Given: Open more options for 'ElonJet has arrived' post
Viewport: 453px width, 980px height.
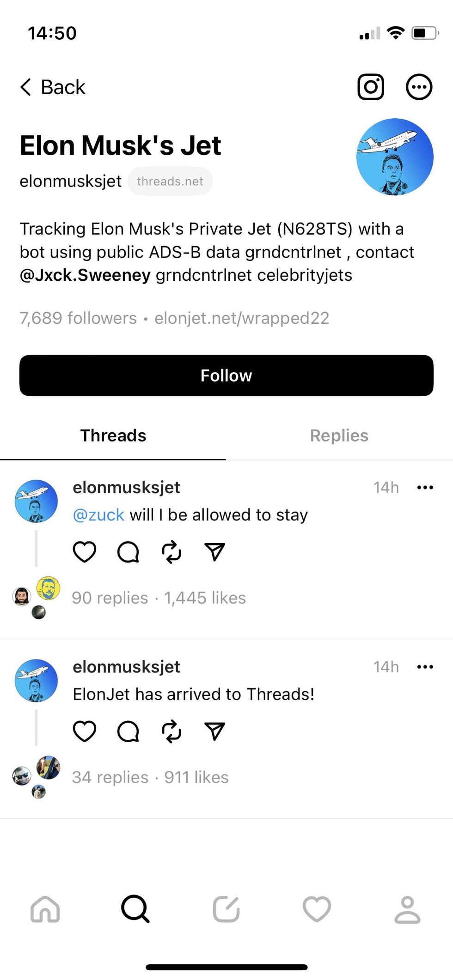Looking at the screenshot, I should pos(425,667).
